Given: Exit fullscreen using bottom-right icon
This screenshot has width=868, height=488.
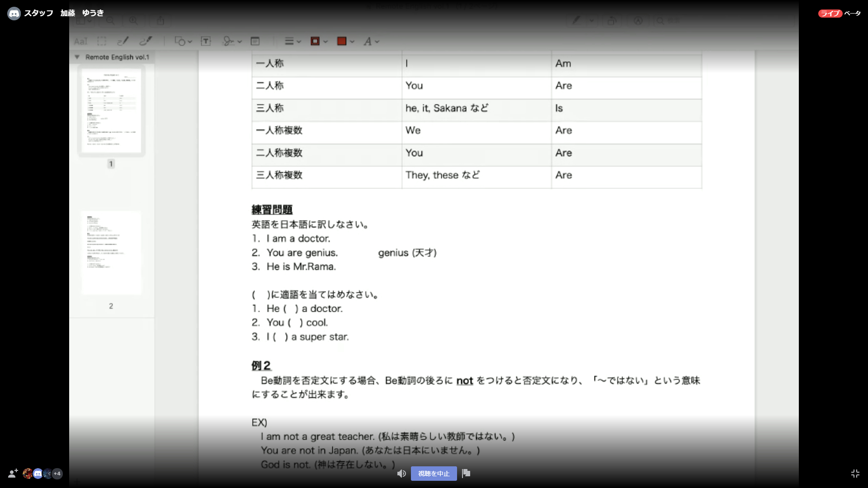Looking at the screenshot, I should 855,474.
